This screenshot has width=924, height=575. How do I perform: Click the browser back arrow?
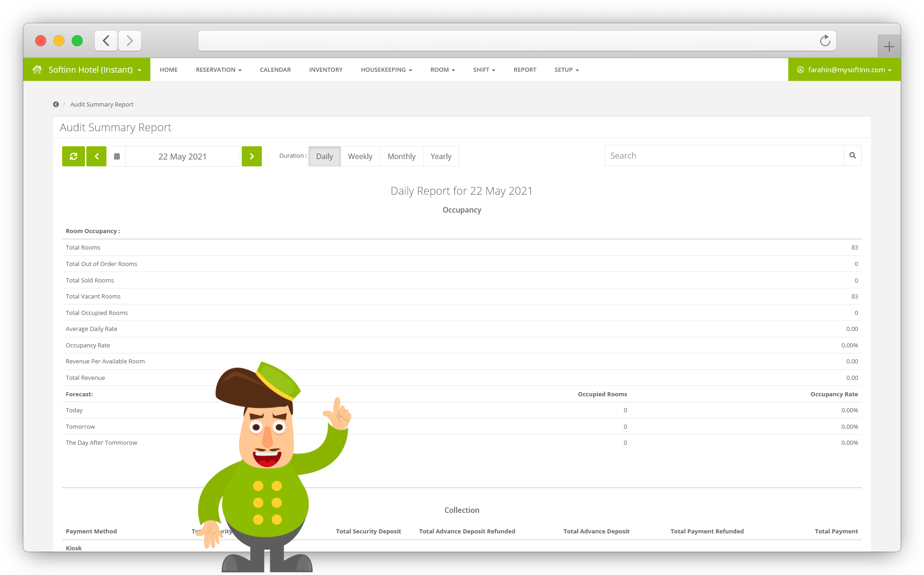[x=106, y=41]
